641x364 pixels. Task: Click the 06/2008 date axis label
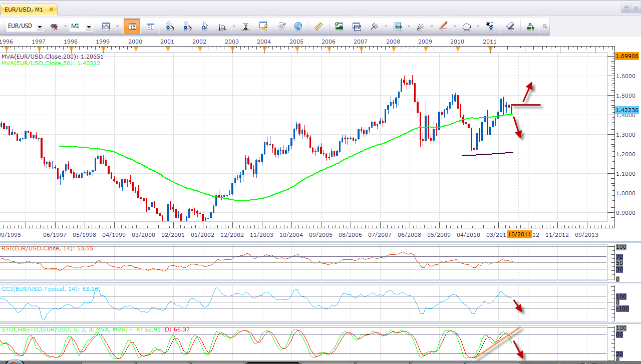pos(409,234)
